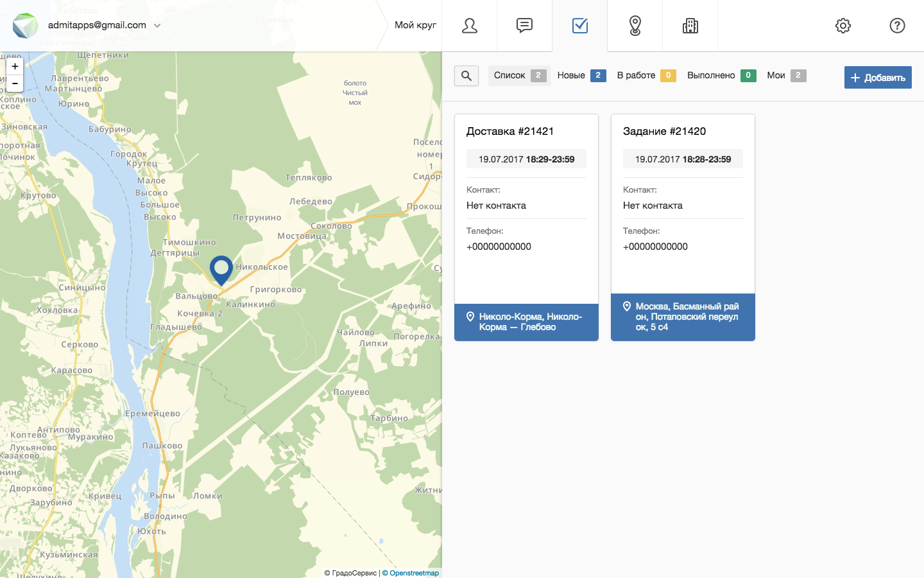Zoom out on the map
This screenshot has width=924, height=578.
point(15,83)
